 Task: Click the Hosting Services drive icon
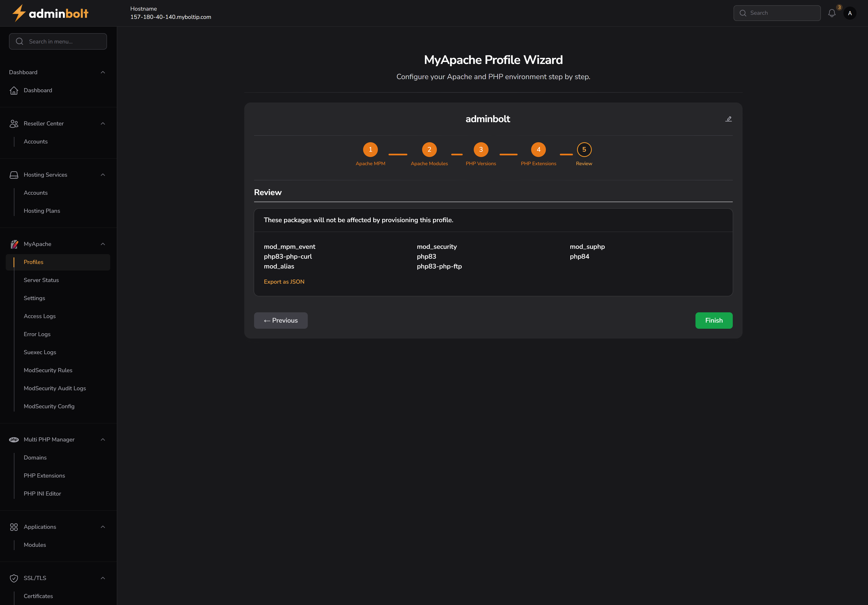(14, 174)
